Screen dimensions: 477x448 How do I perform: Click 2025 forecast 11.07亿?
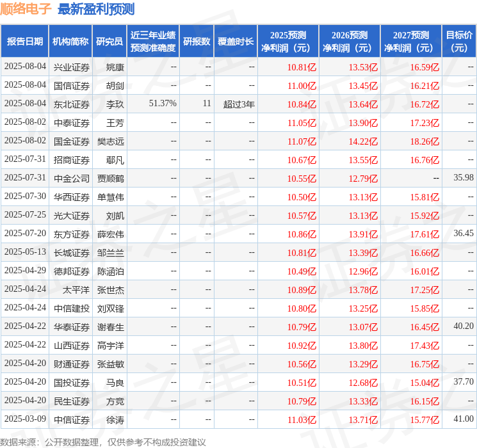tap(302, 141)
